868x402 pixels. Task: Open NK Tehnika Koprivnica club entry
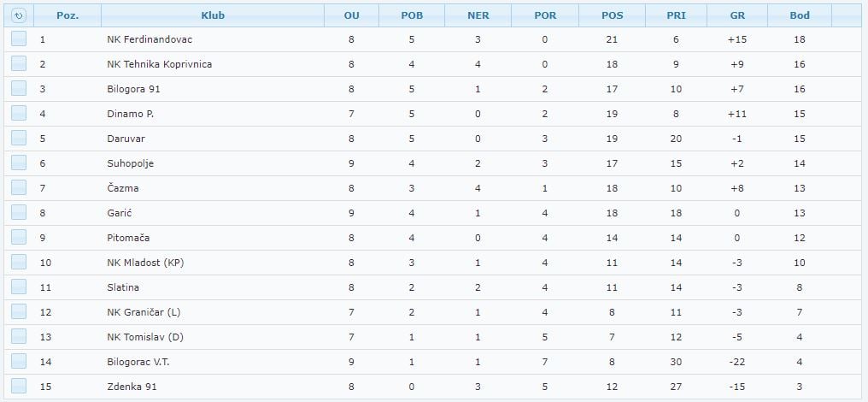pos(160,64)
